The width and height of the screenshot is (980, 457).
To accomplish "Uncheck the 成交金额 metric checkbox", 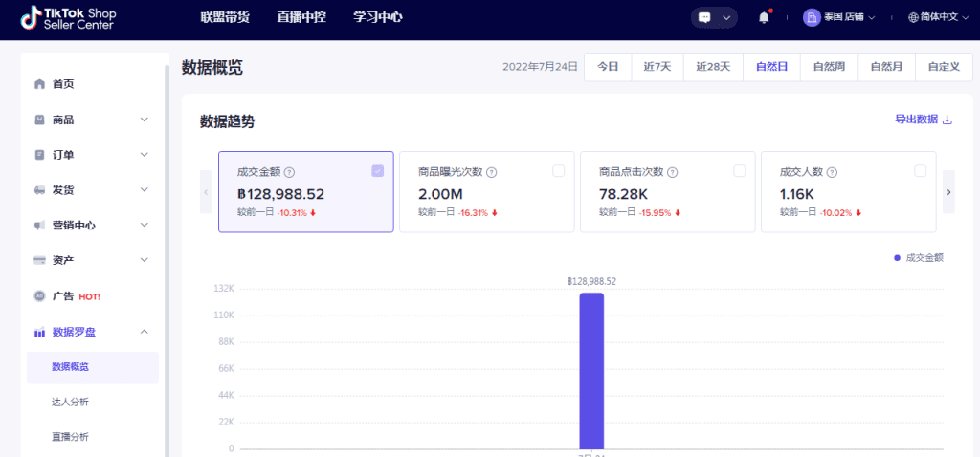I will [x=377, y=171].
